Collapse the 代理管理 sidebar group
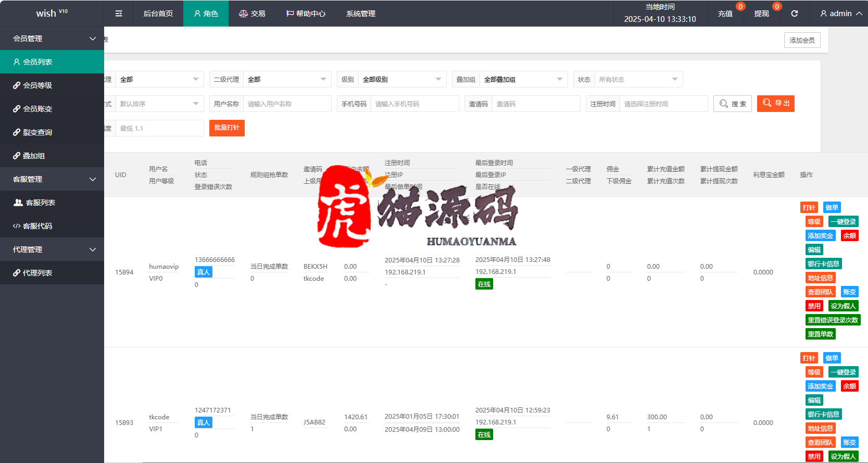Image resolution: width=868 pixels, height=463 pixels. point(52,249)
